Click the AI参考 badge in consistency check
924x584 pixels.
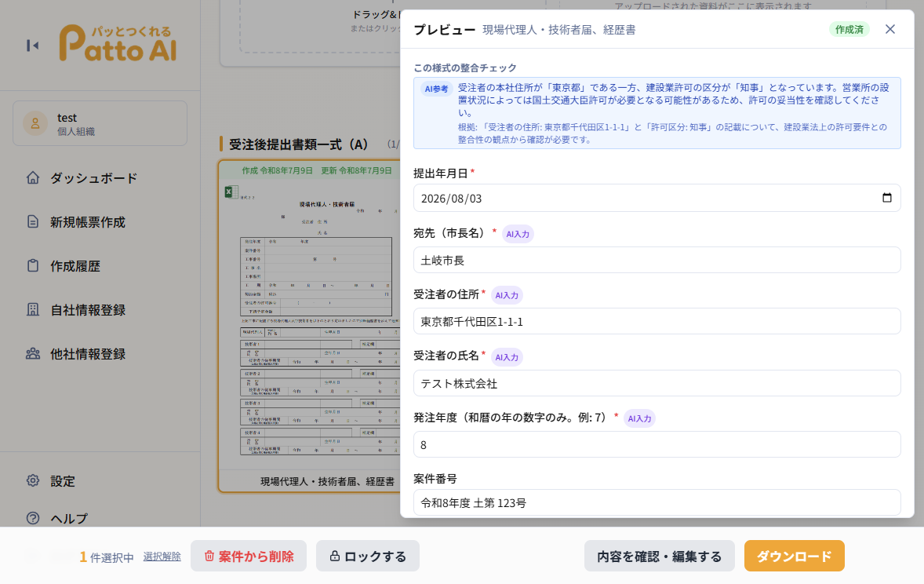[x=436, y=89]
